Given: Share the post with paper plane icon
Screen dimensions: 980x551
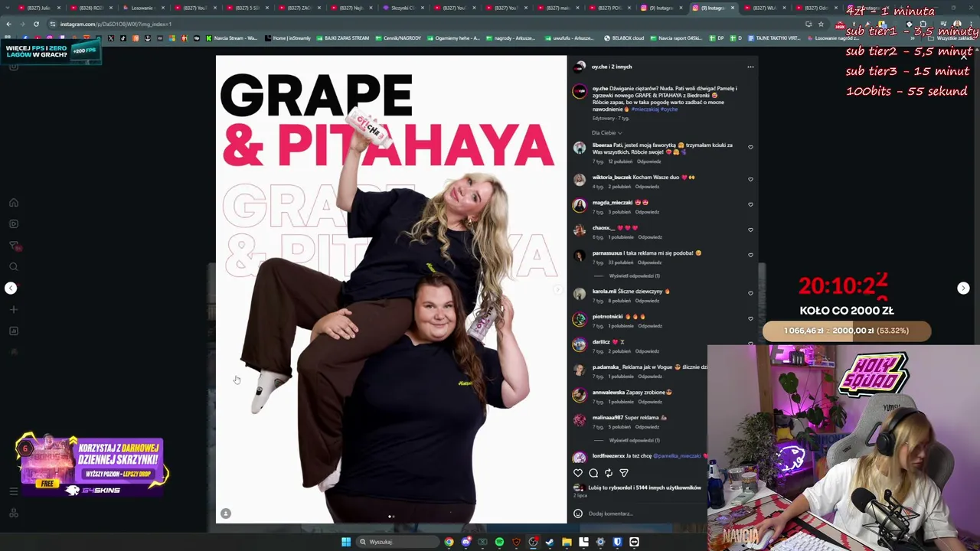Looking at the screenshot, I should point(624,473).
